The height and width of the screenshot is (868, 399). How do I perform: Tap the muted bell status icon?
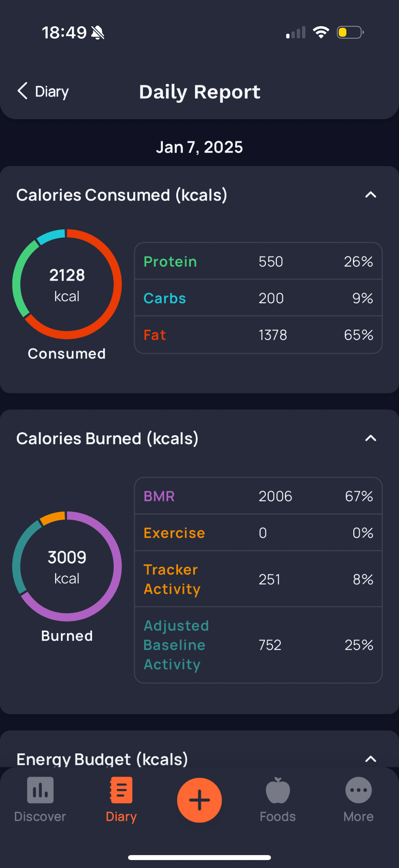pos(98,33)
